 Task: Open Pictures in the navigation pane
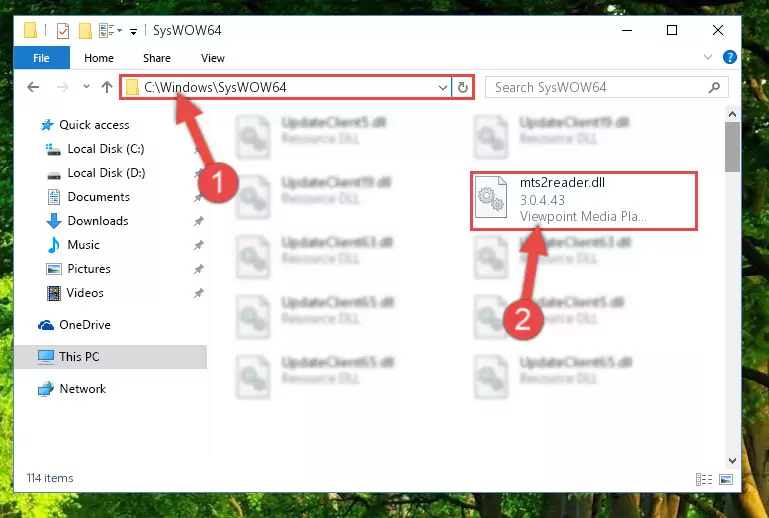89,269
